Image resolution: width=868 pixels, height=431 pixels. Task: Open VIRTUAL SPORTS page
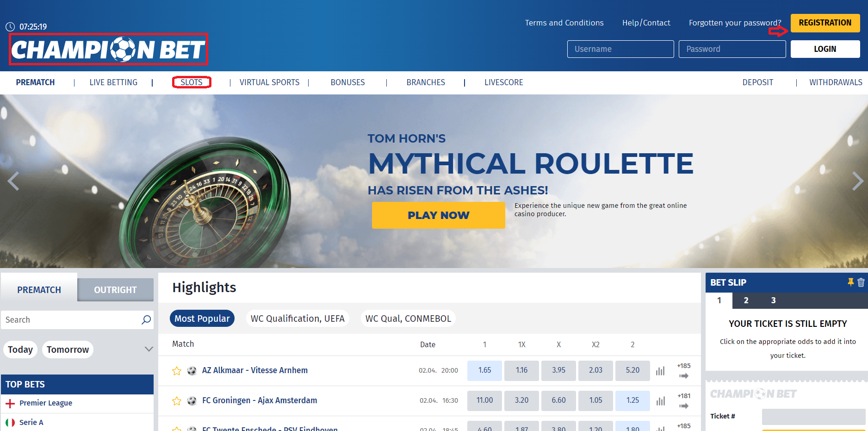pyautogui.click(x=270, y=82)
